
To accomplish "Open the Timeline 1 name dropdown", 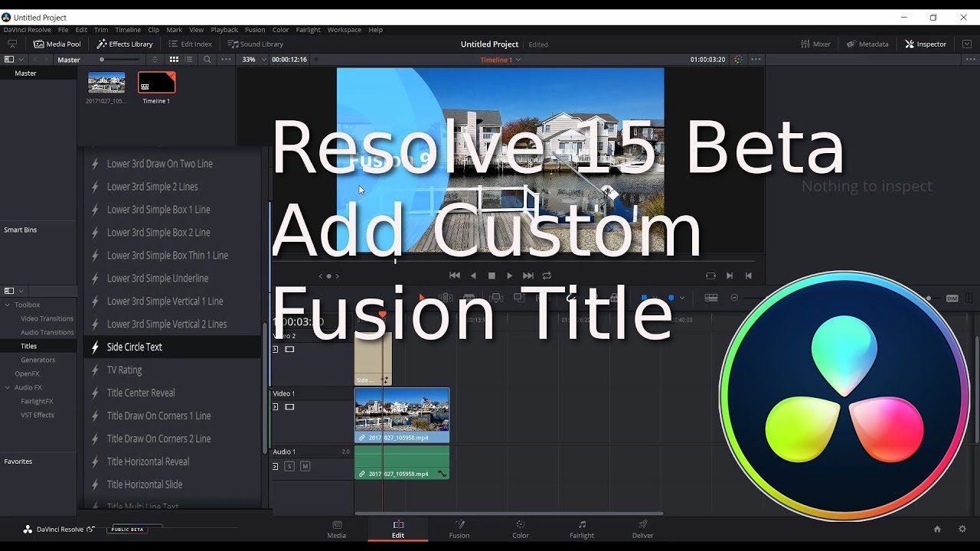I will click(x=500, y=60).
